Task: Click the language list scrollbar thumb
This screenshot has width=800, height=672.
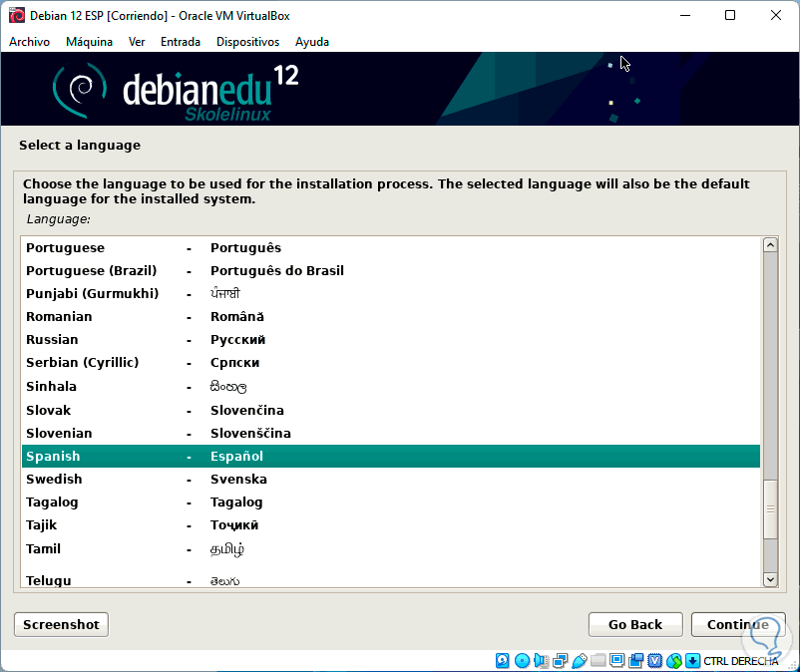Action: click(x=770, y=508)
